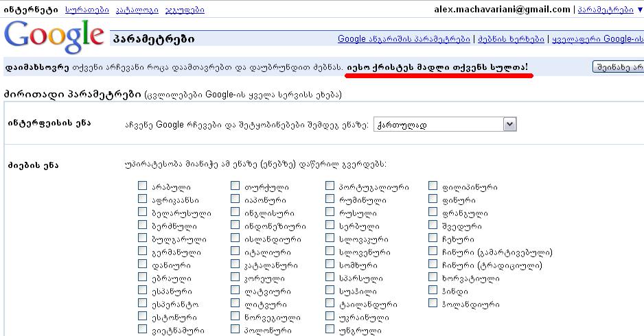Check the პორტუგალიური language checkbox

point(330,186)
